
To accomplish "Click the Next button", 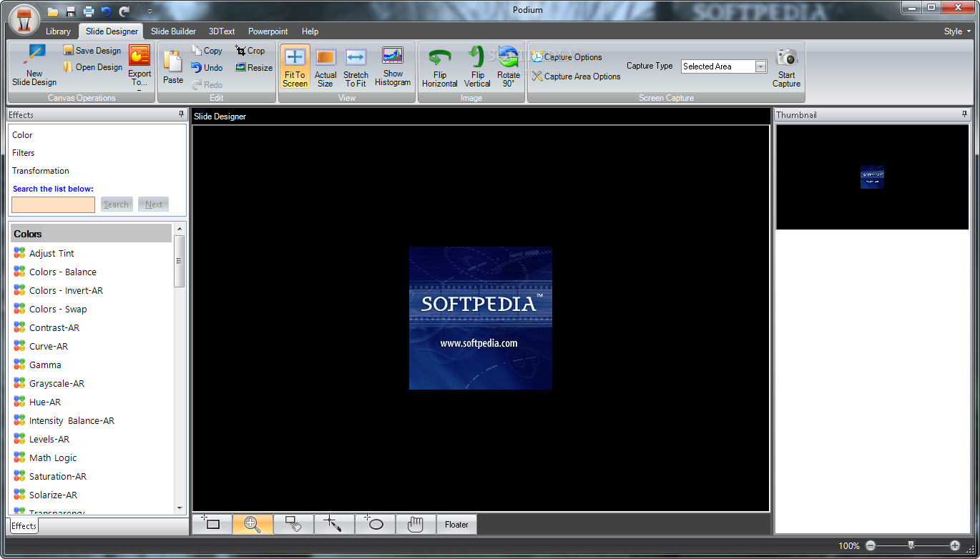I will [154, 204].
